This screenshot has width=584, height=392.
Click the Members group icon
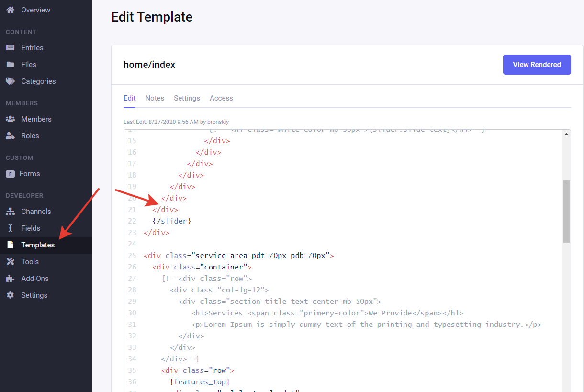tap(10, 119)
